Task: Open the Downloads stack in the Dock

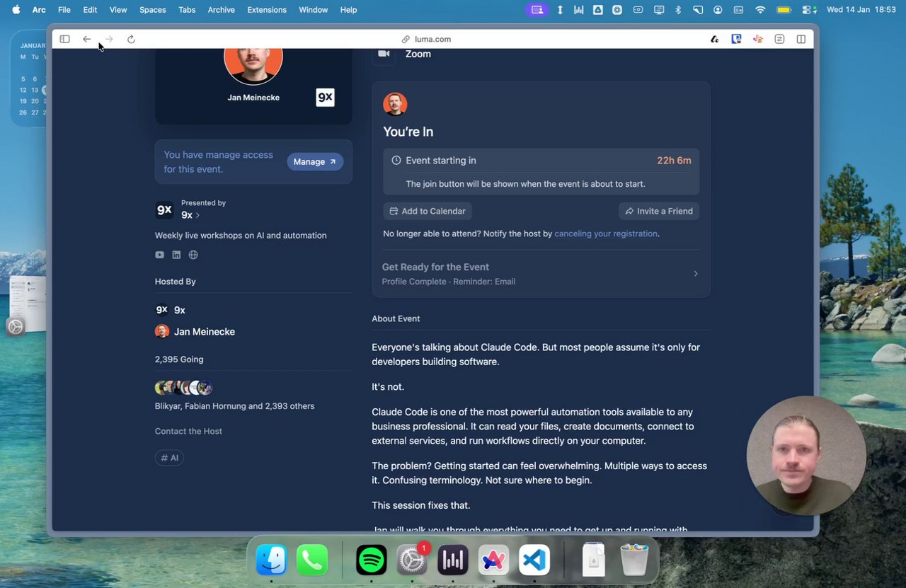Action: coord(594,560)
